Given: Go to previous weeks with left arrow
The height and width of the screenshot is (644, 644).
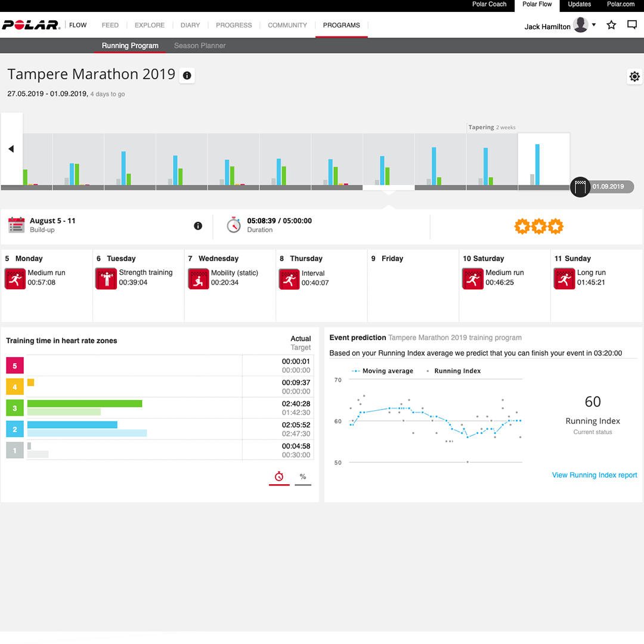Looking at the screenshot, I should (x=11, y=148).
